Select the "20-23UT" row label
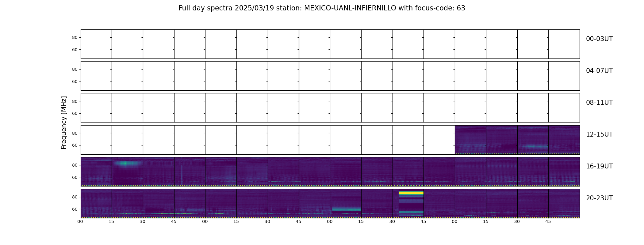Viewport: 644px width, 245px height. 599,198
